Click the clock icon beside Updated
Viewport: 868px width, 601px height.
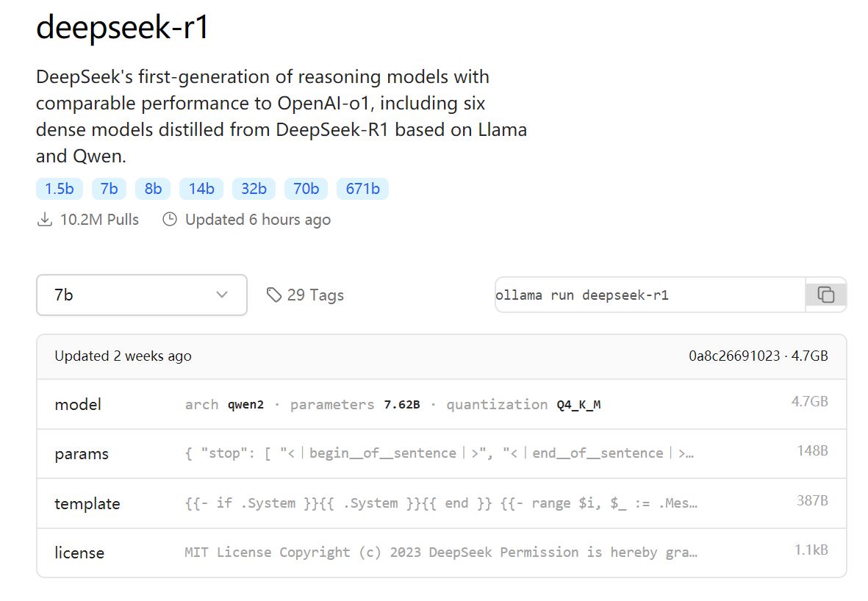coord(170,219)
